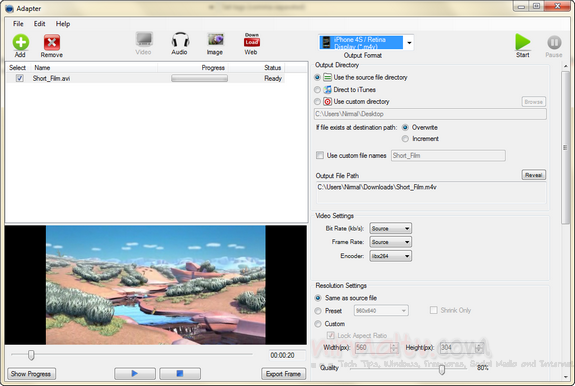The width and height of the screenshot is (575, 386).
Task: Click the settings panel scroll down arrow
Action: pyautogui.click(x=565, y=376)
